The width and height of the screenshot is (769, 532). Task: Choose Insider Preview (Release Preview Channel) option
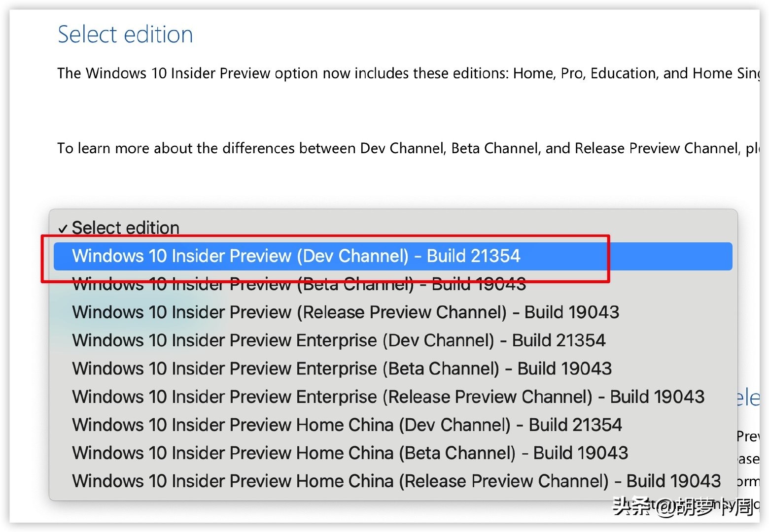[x=345, y=312]
